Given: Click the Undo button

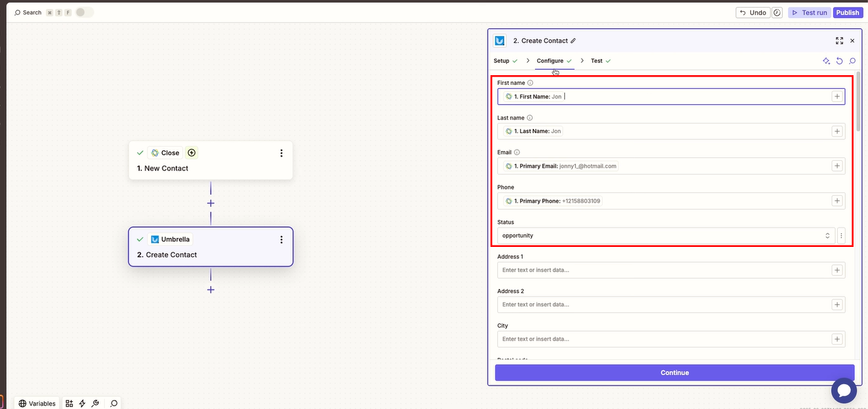Looking at the screenshot, I should coord(752,12).
